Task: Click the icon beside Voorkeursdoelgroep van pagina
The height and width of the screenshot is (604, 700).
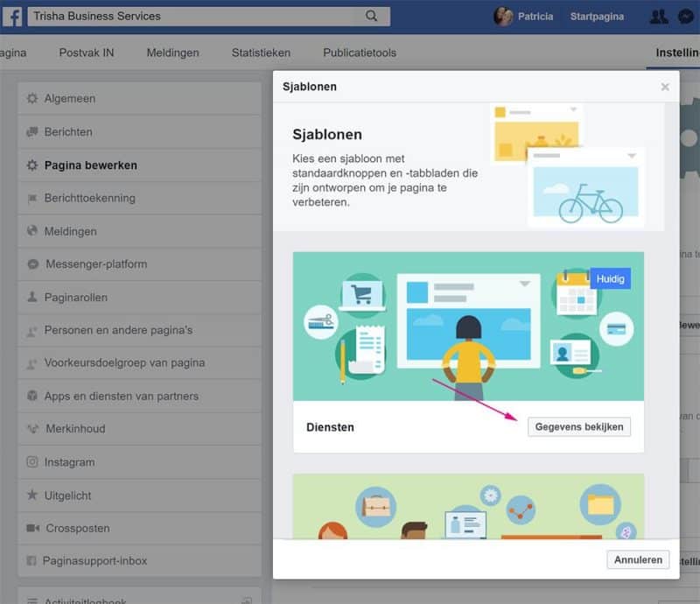Action: pos(31,363)
